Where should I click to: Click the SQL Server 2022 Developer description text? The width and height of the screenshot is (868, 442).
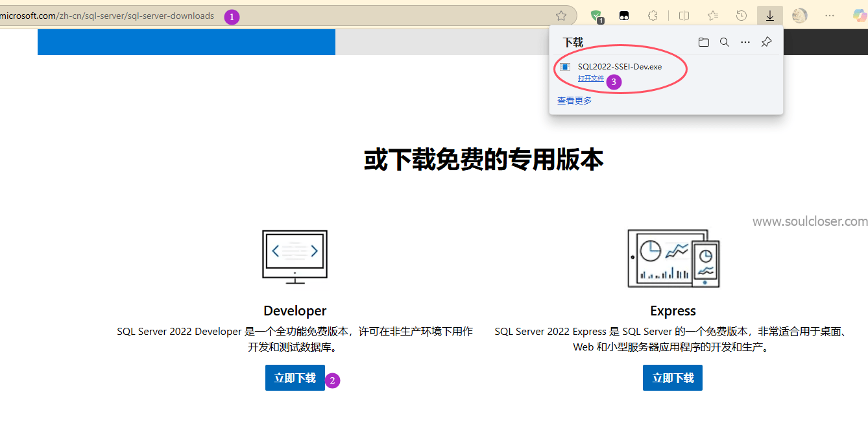[x=295, y=339]
